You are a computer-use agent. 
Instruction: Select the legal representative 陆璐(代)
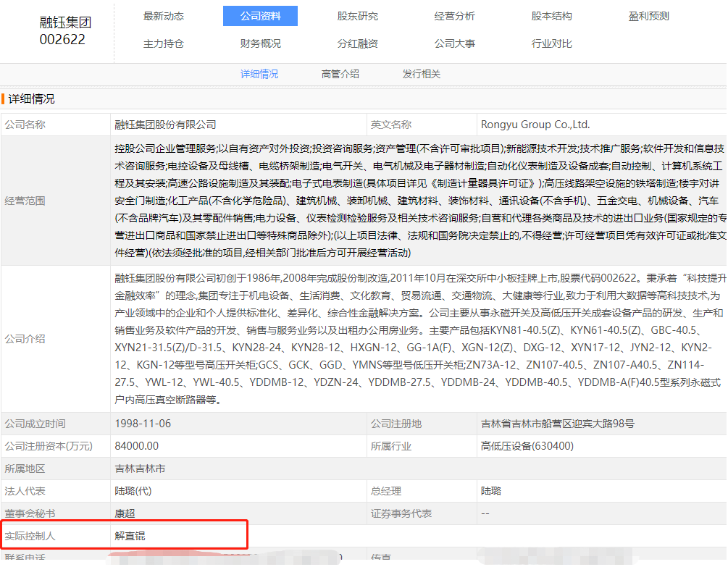(133, 492)
